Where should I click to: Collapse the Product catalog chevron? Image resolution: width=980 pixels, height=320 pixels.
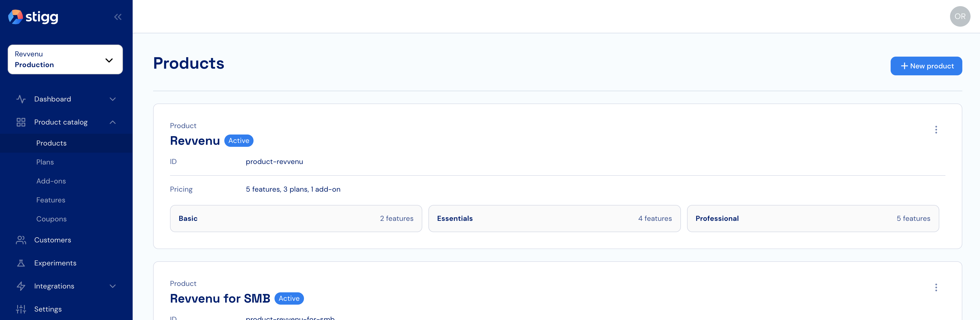click(x=113, y=122)
